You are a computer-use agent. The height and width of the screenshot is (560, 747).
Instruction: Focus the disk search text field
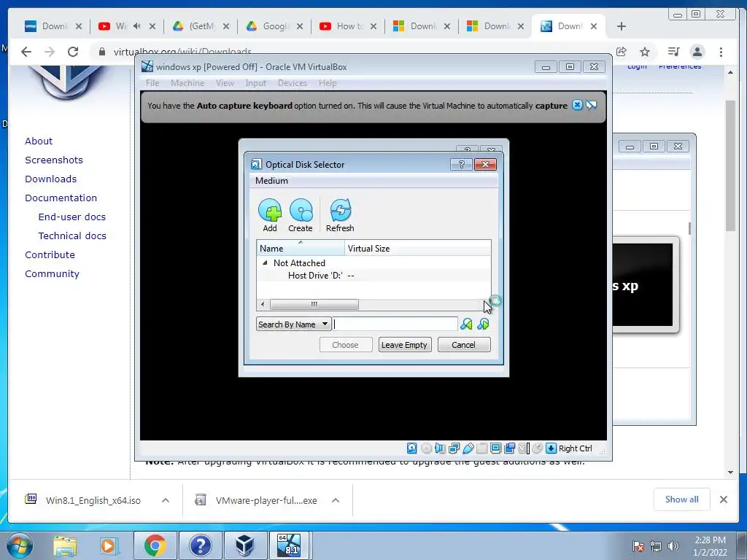(x=395, y=324)
